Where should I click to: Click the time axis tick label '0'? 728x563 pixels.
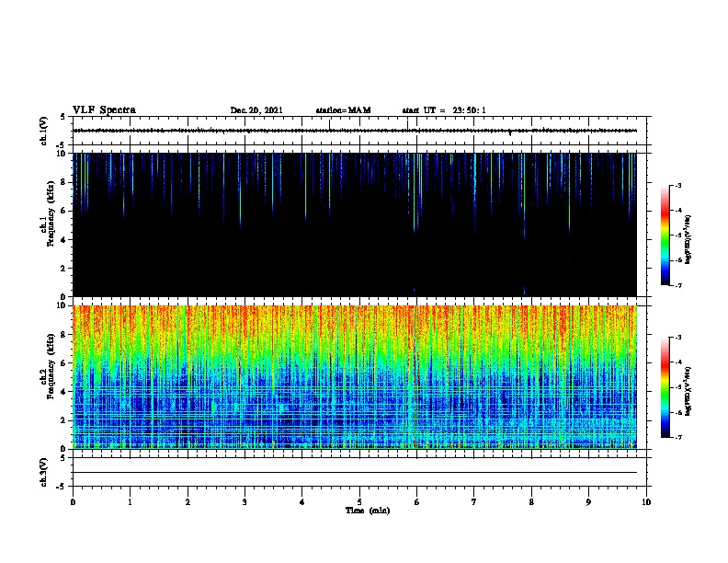pyautogui.click(x=73, y=502)
